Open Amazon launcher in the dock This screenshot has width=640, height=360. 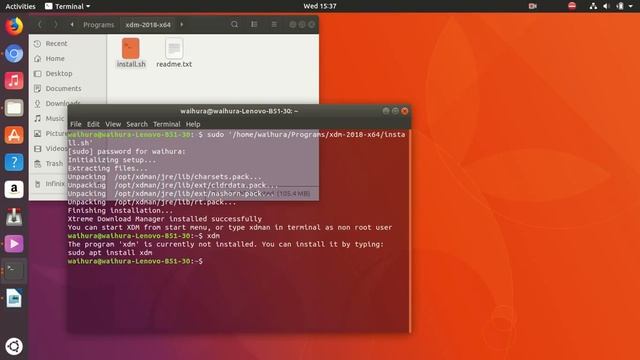pyautogui.click(x=14, y=189)
